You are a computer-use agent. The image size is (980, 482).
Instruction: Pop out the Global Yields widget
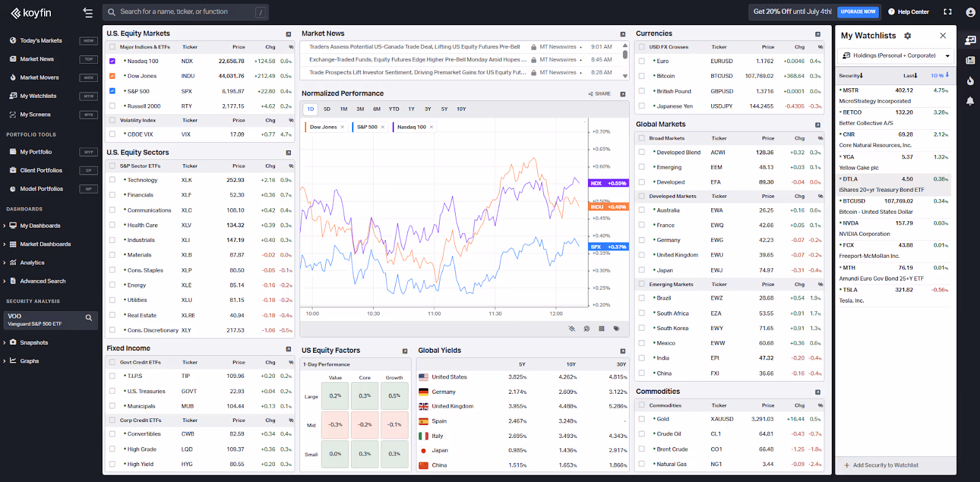pos(623,352)
